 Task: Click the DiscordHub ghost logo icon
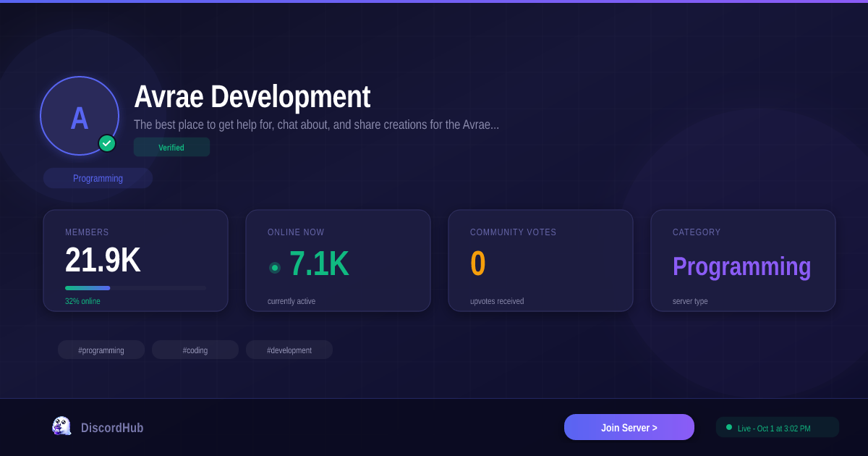point(61,426)
